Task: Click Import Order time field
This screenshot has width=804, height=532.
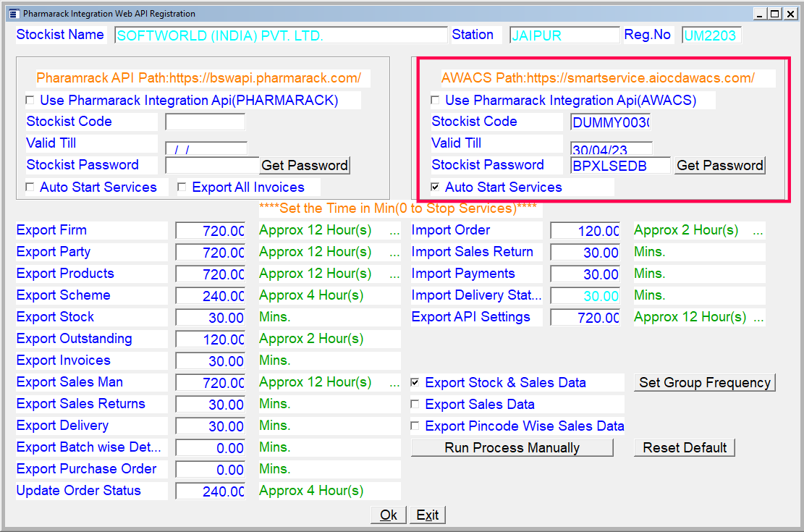Action: click(585, 231)
